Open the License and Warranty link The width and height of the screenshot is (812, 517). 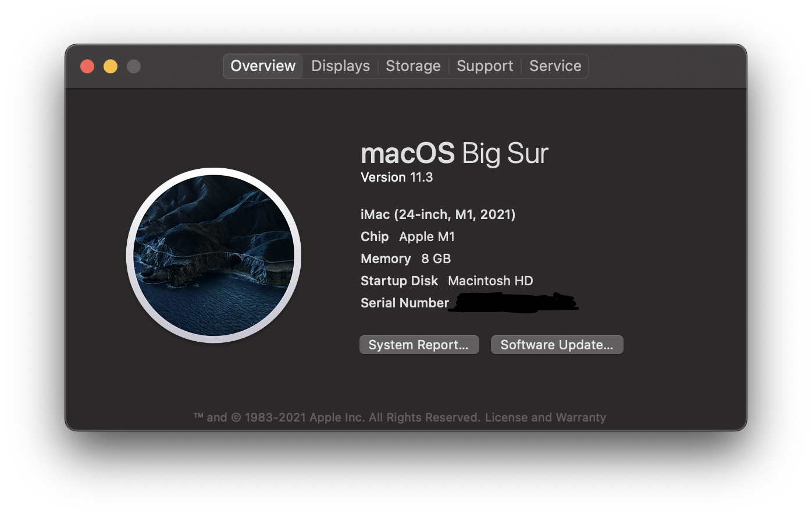[546, 417]
